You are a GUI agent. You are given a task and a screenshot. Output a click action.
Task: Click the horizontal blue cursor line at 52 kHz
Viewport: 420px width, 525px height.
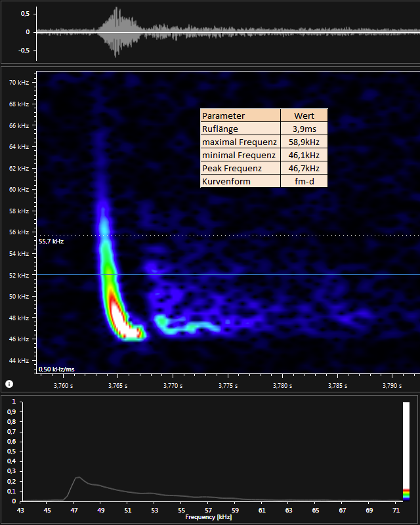tap(262, 275)
